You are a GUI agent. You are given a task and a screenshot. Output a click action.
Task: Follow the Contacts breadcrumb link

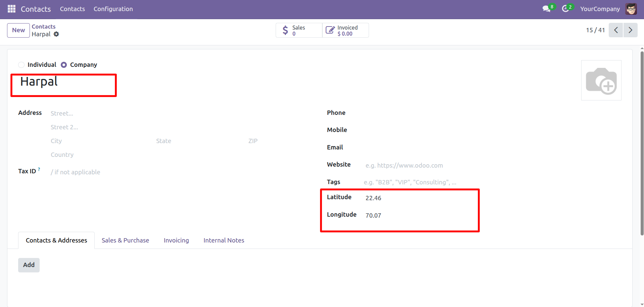coord(44,27)
